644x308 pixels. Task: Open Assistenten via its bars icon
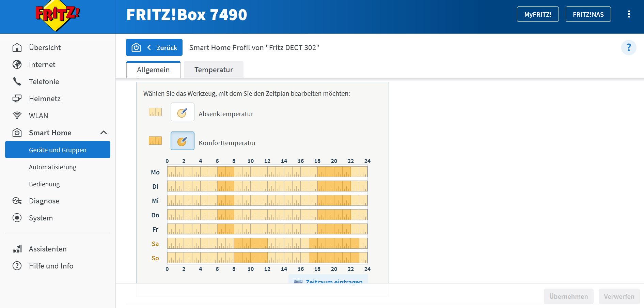(17, 249)
